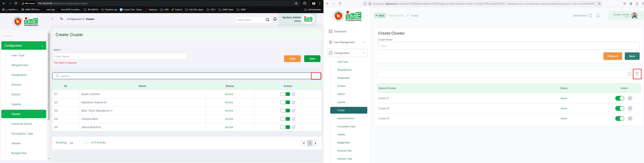The height and width of the screenshot is (163, 644).
Task: Switch off Carissa Metz active toggle
Action: [x=285, y=119]
